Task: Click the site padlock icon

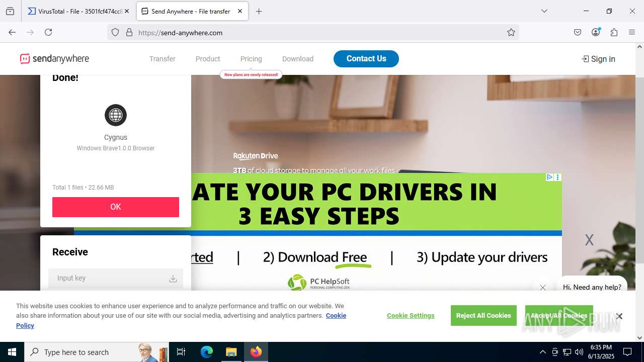Action: point(129,33)
